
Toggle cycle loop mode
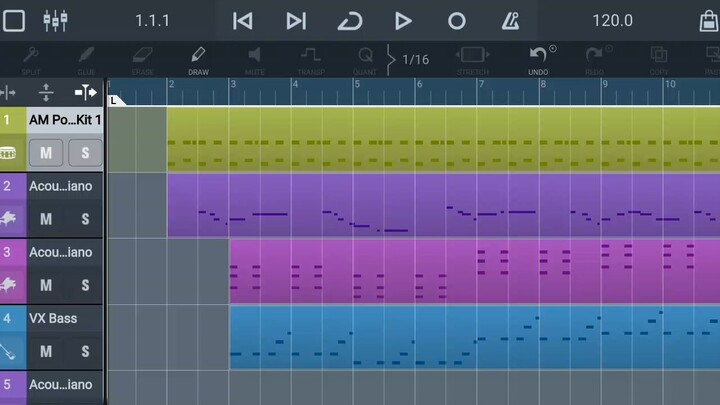coord(349,20)
